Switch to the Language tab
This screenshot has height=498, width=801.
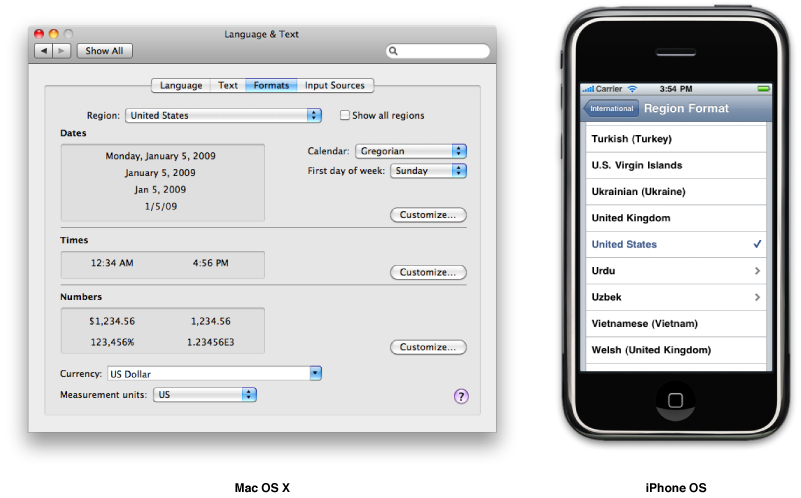pos(181,85)
